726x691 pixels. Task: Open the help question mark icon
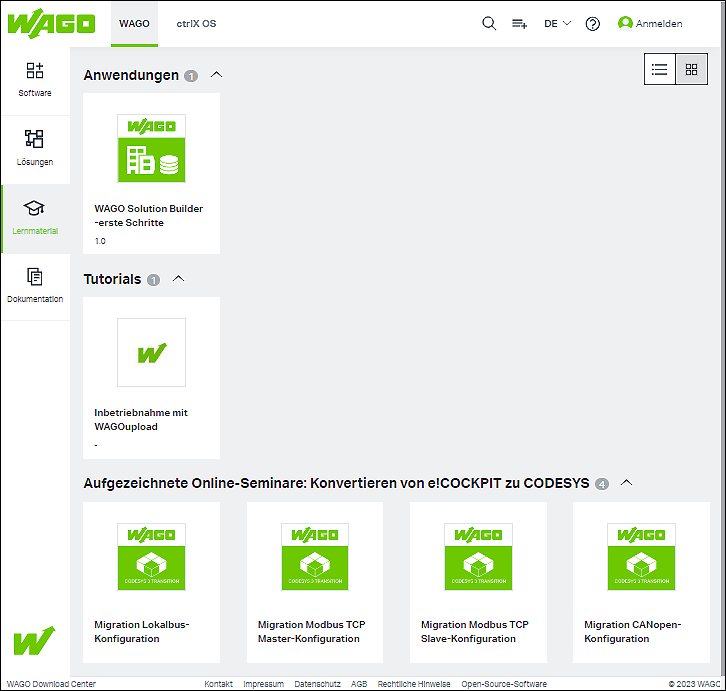pos(593,24)
